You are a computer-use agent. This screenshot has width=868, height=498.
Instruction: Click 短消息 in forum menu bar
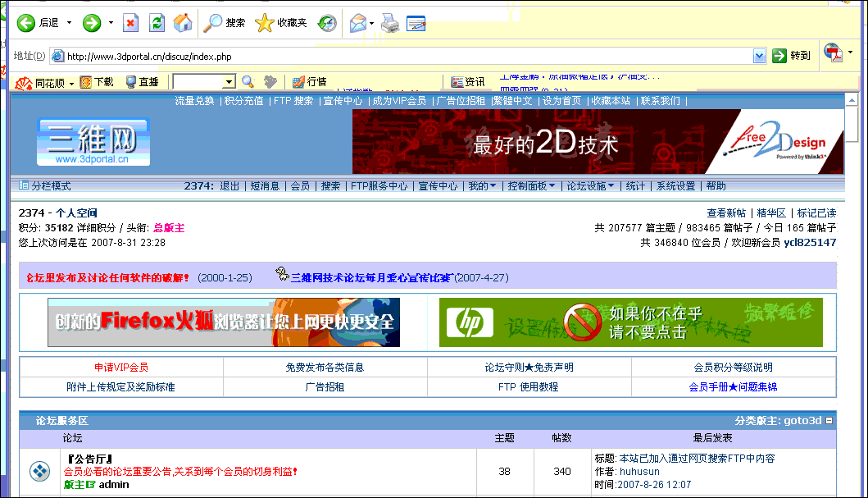point(265,186)
